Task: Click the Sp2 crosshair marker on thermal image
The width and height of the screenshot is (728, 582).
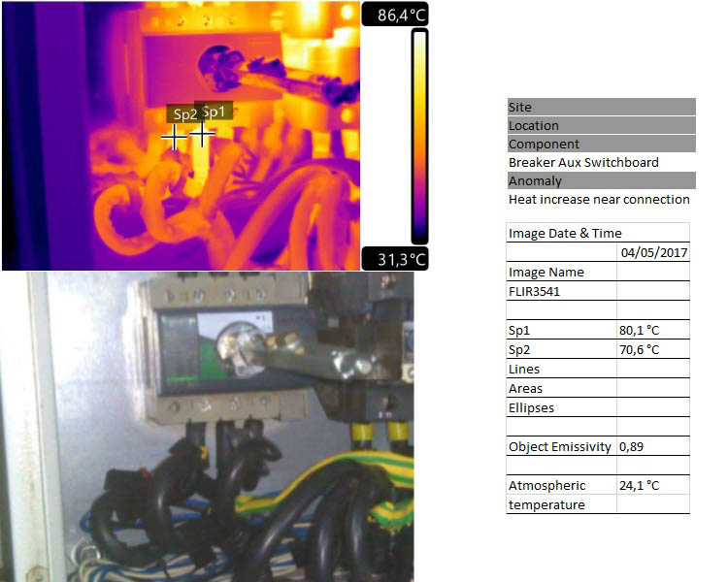Action: [x=174, y=138]
